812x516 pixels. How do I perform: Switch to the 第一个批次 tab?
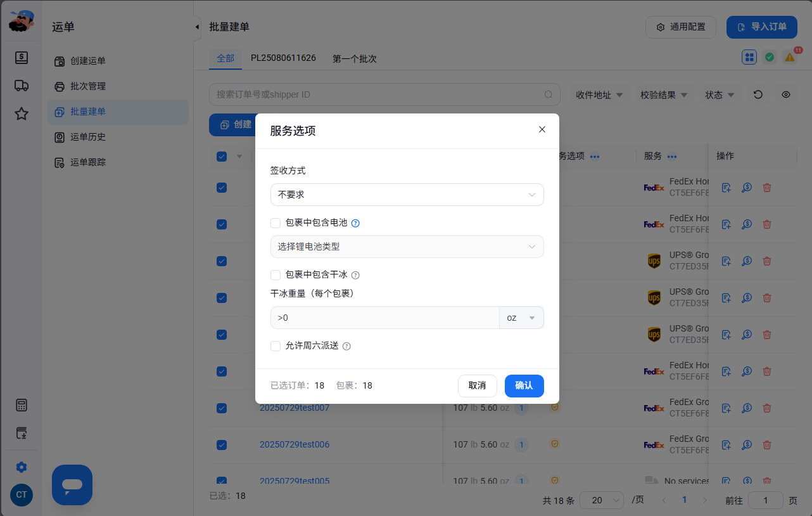355,58
